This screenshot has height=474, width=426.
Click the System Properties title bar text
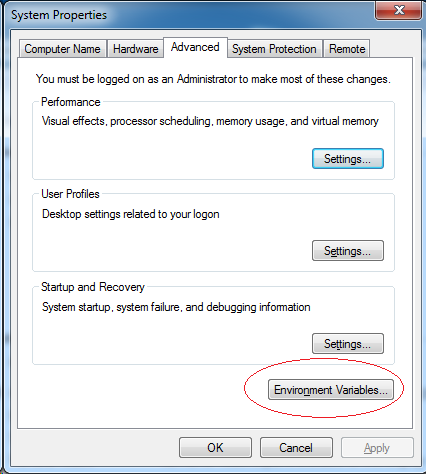[59, 15]
